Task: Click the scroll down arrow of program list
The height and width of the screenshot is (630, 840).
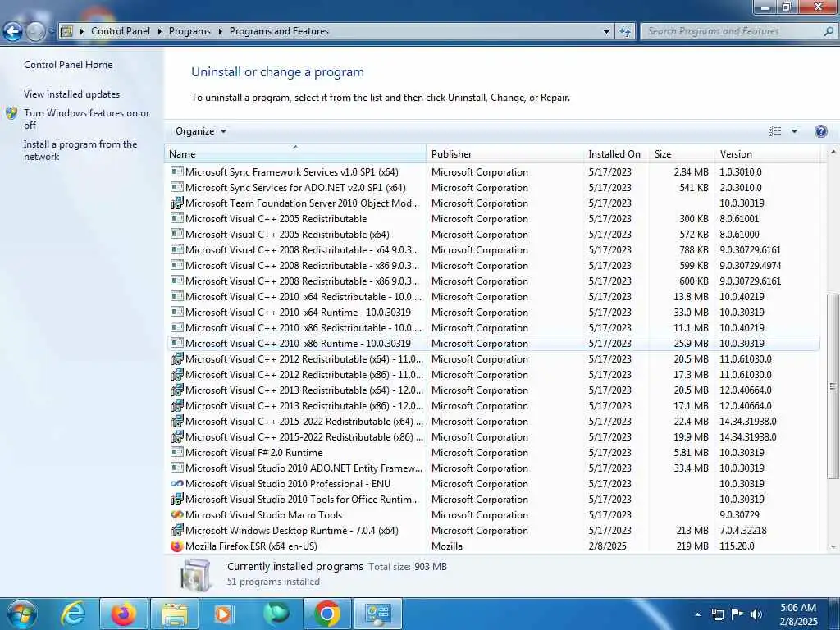Action: (x=833, y=546)
